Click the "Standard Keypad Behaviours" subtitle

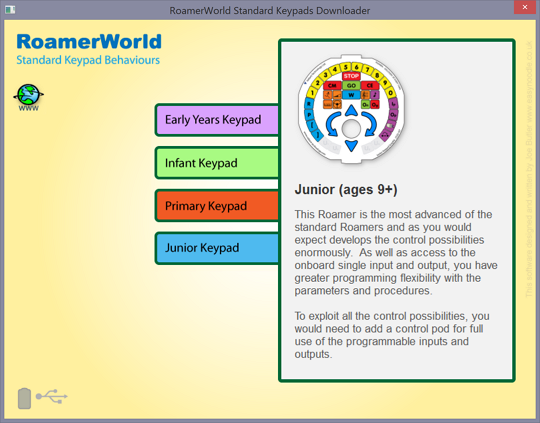[88, 60]
